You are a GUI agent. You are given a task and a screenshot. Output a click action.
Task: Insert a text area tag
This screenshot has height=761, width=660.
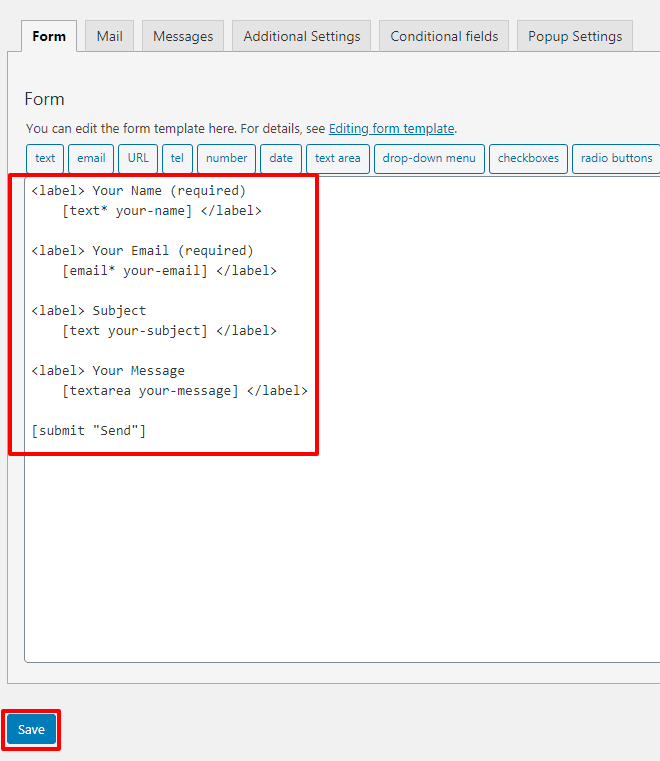tap(337, 158)
